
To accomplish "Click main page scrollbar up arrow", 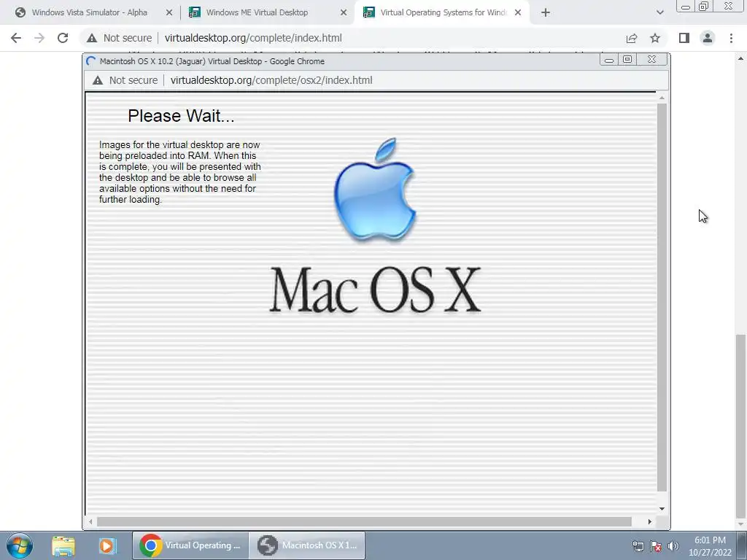I will click(x=740, y=58).
